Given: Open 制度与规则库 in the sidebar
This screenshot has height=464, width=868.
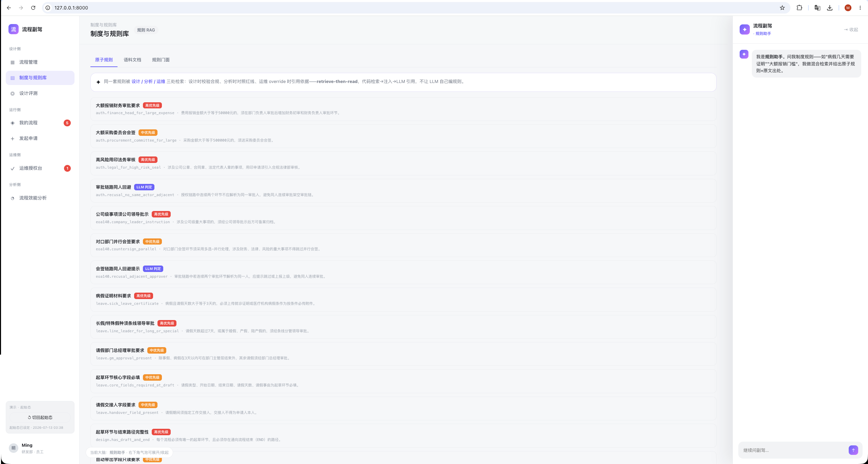Looking at the screenshot, I should tap(40, 78).
